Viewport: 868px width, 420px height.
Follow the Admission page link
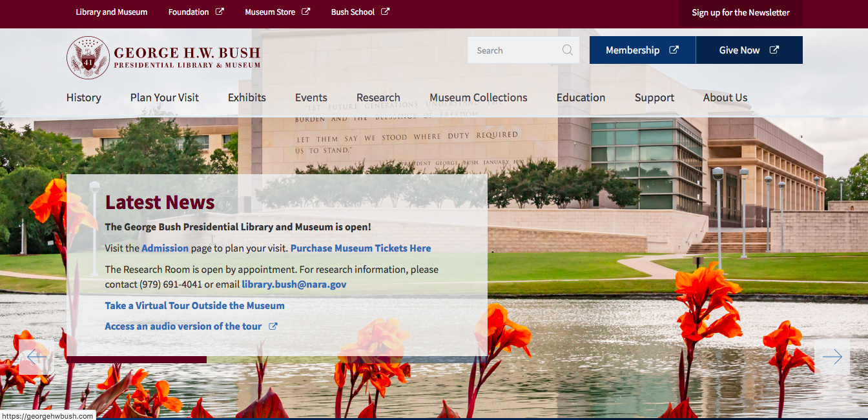(x=165, y=248)
